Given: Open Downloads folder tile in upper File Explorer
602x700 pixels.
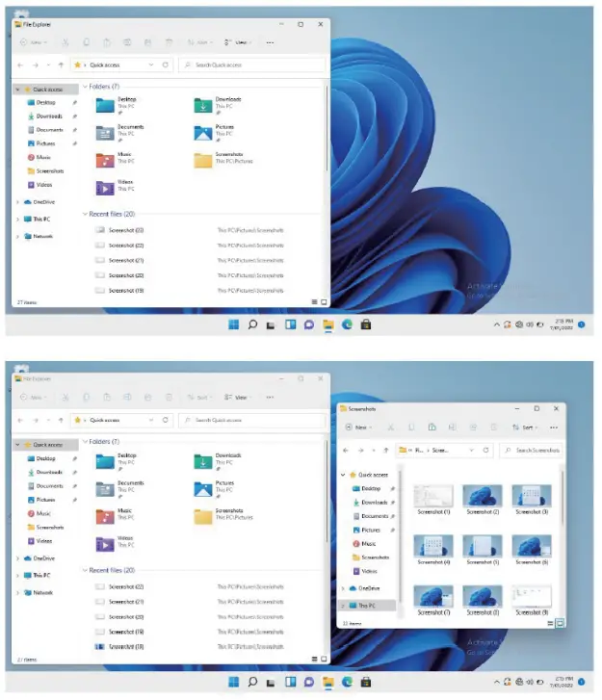Looking at the screenshot, I should (x=218, y=105).
